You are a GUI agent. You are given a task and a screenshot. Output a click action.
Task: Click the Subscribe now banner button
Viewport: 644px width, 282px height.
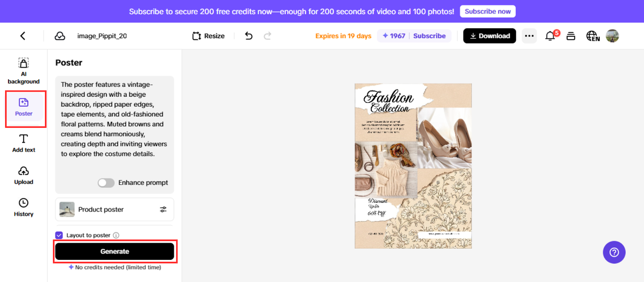click(487, 11)
